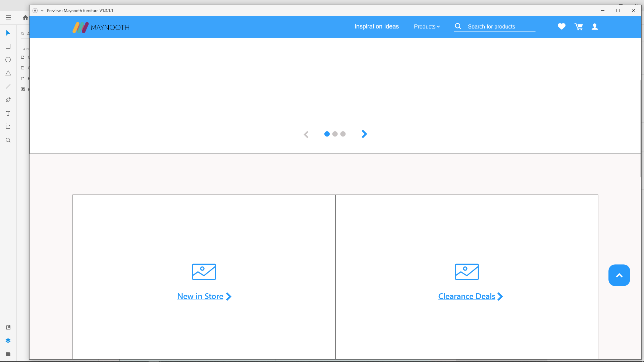Viewport: 644px width, 362px height.
Task: Select the Ellipse tool
Action: coord(8,60)
